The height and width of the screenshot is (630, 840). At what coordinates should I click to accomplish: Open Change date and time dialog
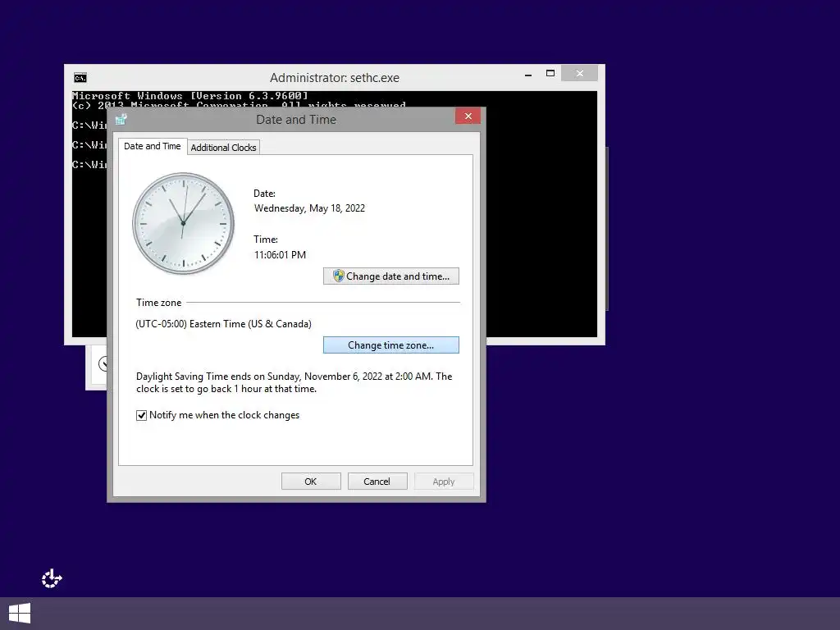(x=391, y=276)
